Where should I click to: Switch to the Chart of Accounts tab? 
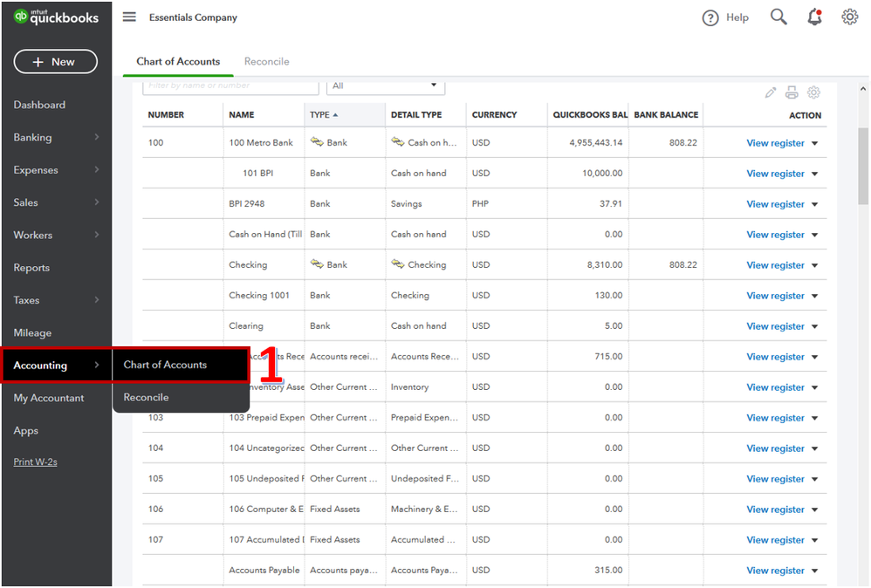(178, 62)
